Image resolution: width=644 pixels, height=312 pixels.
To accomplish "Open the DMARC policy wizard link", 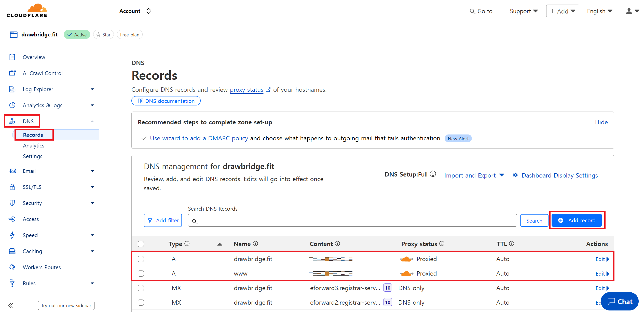I will tap(199, 138).
